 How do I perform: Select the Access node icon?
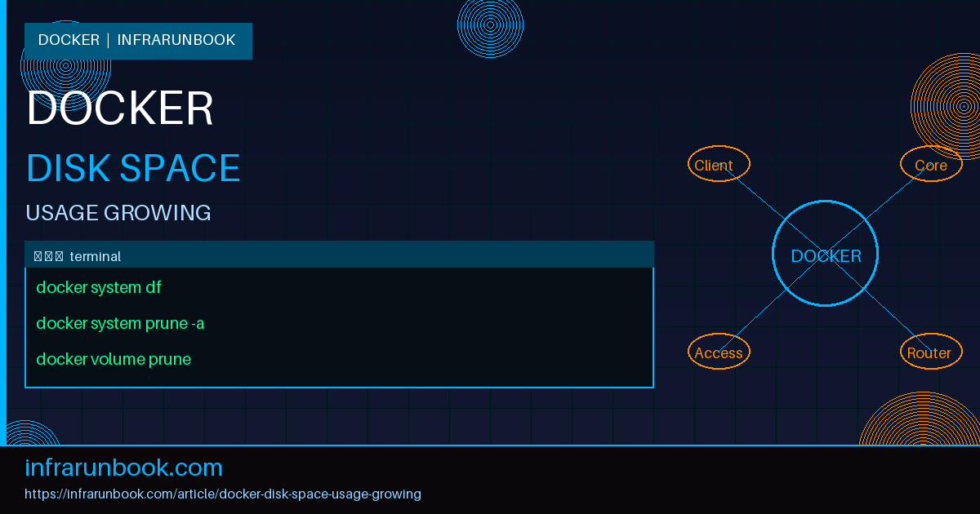pos(718,352)
